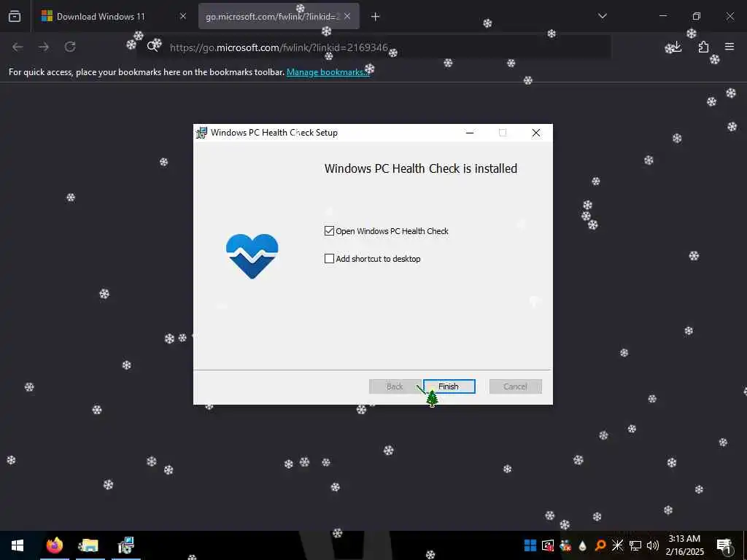Minimize the Health Check Setup dialog
This screenshot has width=747, height=560.
tap(470, 133)
